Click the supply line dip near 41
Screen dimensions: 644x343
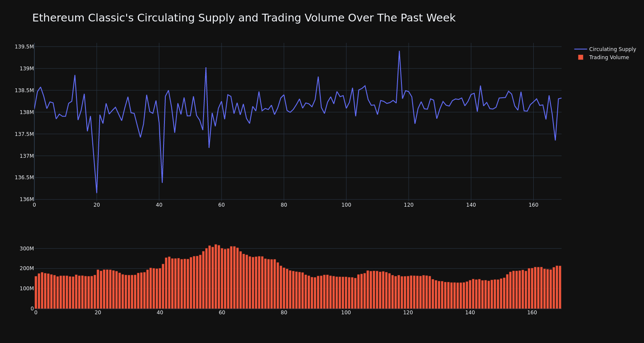(162, 182)
